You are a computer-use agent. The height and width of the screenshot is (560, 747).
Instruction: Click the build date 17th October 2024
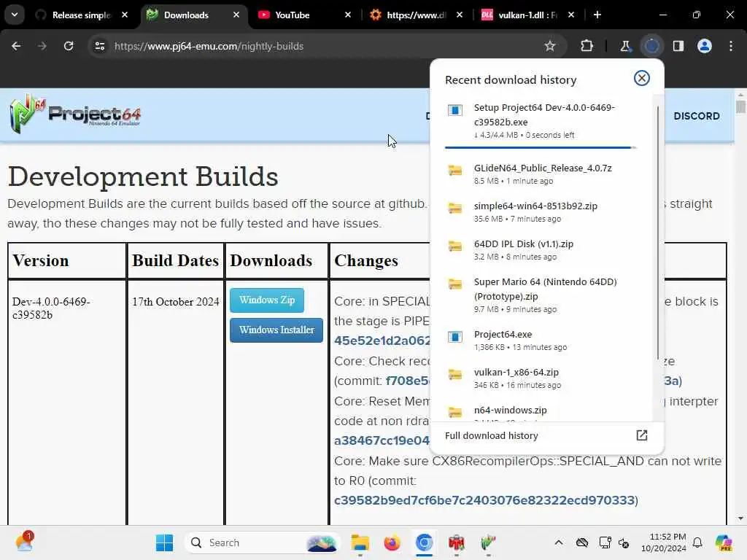[175, 301]
